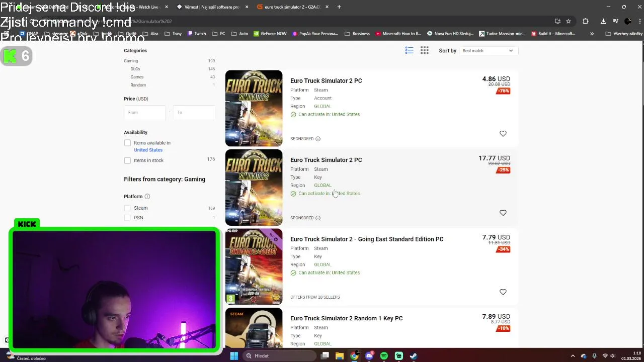
Task: Open the Going East cover thumbnail
Action: pos(254,267)
